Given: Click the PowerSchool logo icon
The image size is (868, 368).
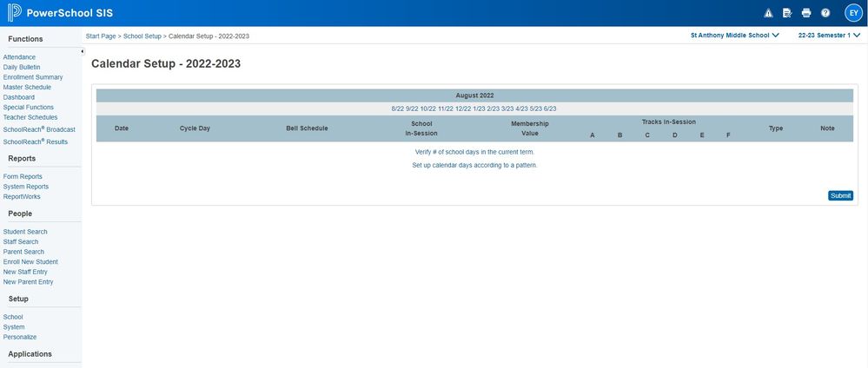Looking at the screenshot, I should [13, 13].
